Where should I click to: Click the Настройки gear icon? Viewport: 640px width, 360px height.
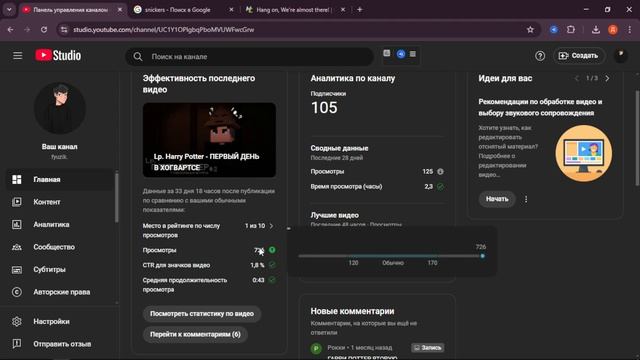pyautogui.click(x=17, y=322)
